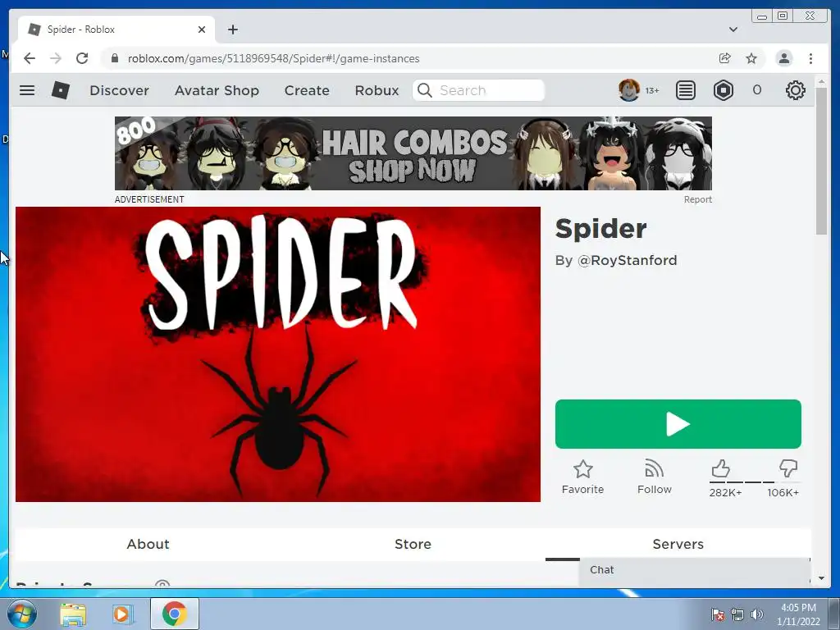Screen dimensions: 840x630
Task: Share this page from address bar
Action: [x=725, y=58]
